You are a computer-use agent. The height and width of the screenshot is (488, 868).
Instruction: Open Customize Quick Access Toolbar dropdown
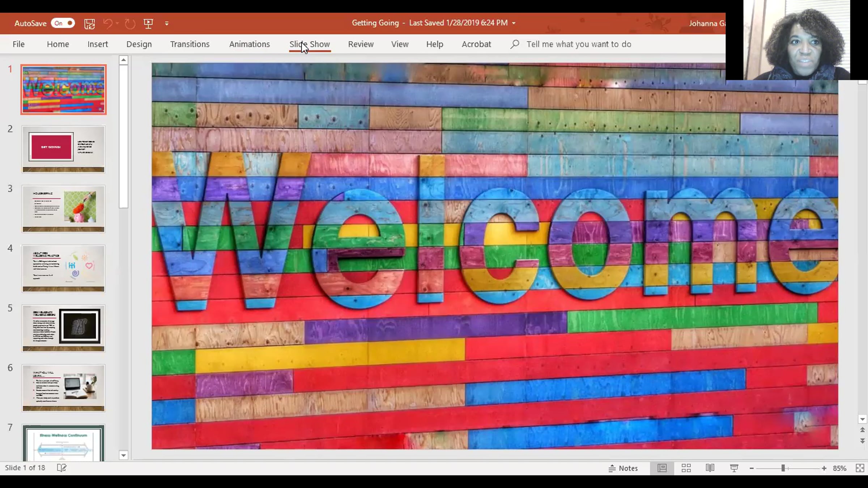167,24
